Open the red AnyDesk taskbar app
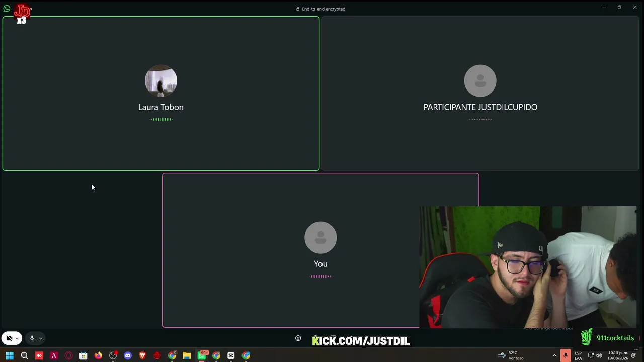This screenshot has height=362, width=644. pos(39,356)
